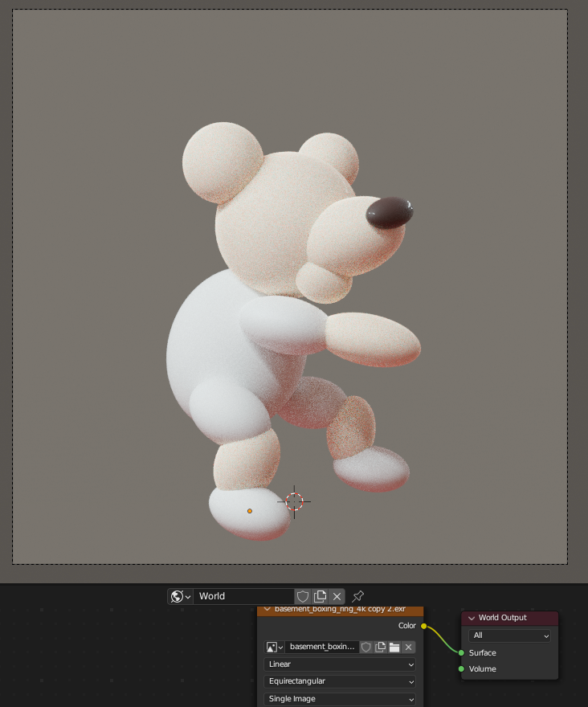Open the All target dropdown in World Output
Image resolution: width=588 pixels, height=707 pixels.
pos(509,635)
